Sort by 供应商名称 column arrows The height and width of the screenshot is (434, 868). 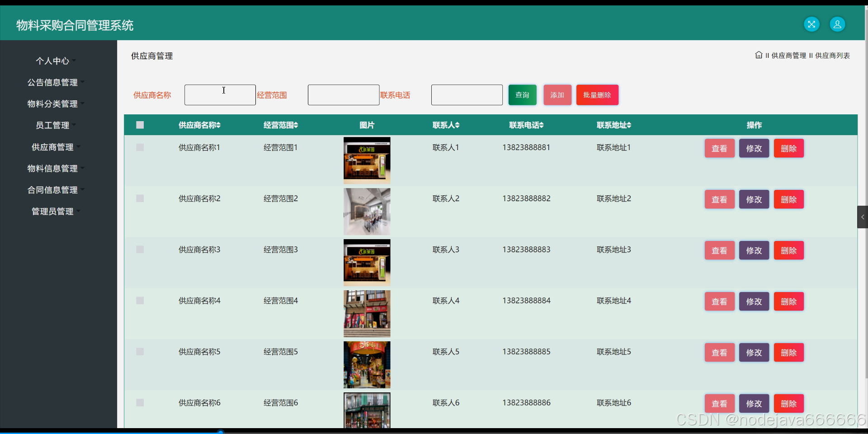point(218,125)
